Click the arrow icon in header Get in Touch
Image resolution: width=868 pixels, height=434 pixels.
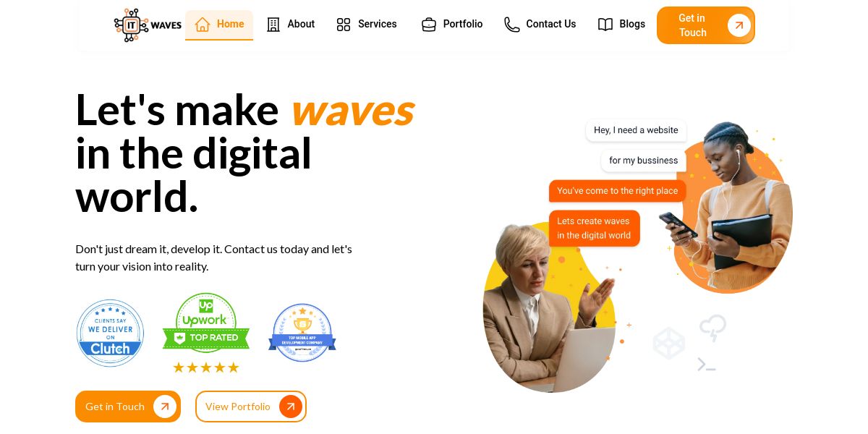[x=739, y=25]
